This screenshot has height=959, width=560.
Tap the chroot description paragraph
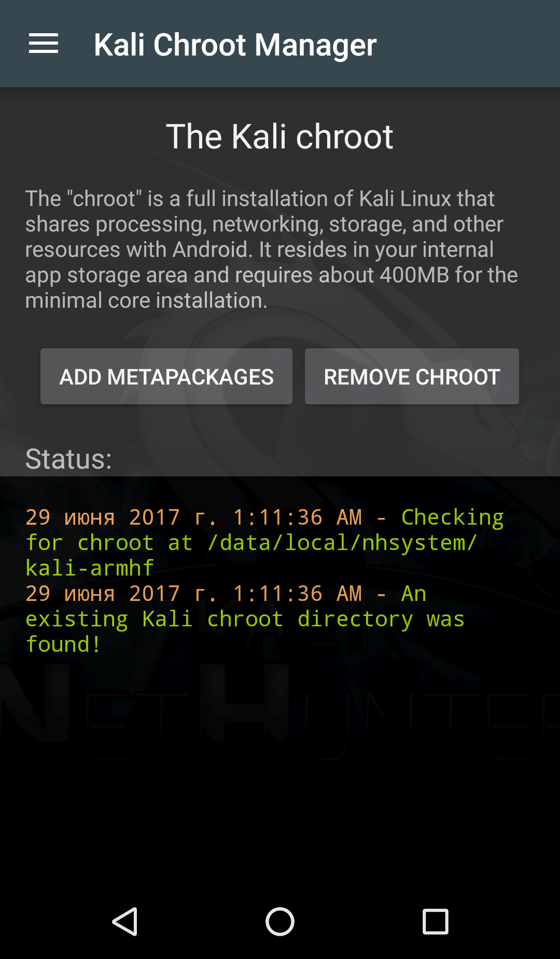point(271,249)
